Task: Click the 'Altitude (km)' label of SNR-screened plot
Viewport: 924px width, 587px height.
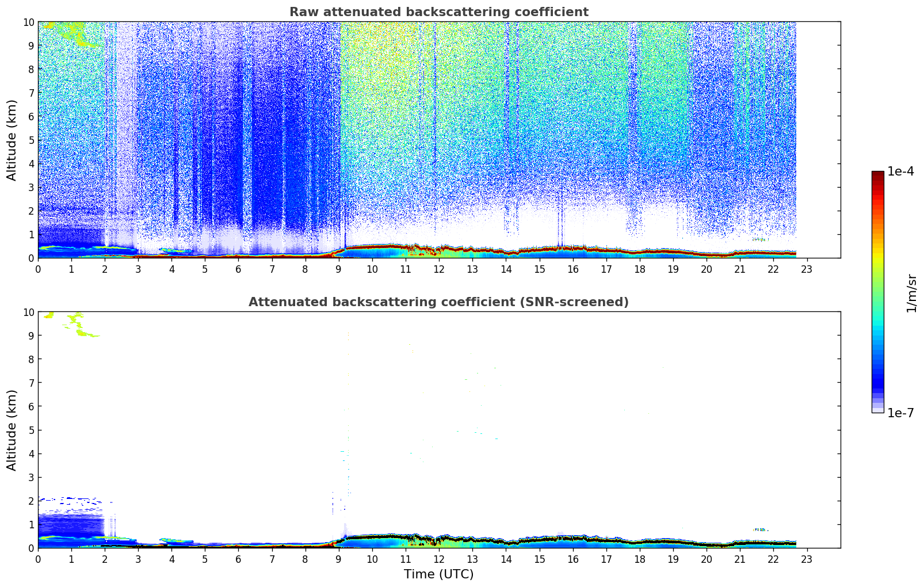Action: pyautogui.click(x=12, y=430)
